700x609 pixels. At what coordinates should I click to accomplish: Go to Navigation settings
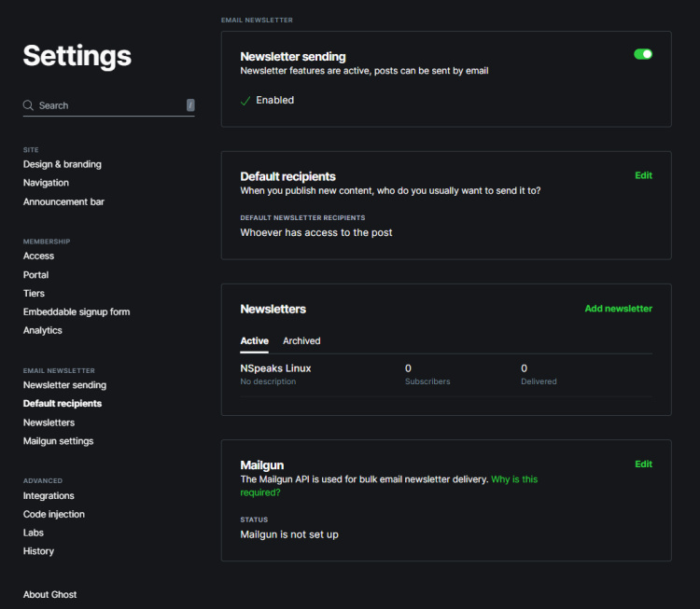click(46, 183)
